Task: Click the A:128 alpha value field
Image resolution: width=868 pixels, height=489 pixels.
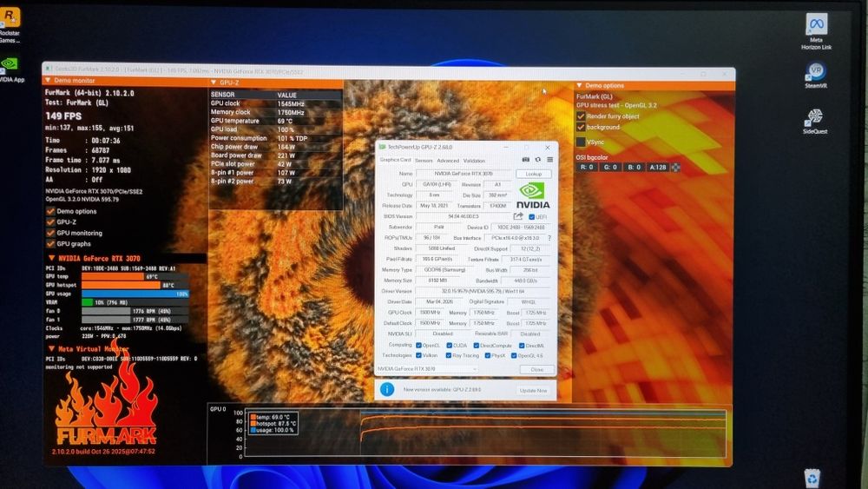Action: tap(658, 168)
